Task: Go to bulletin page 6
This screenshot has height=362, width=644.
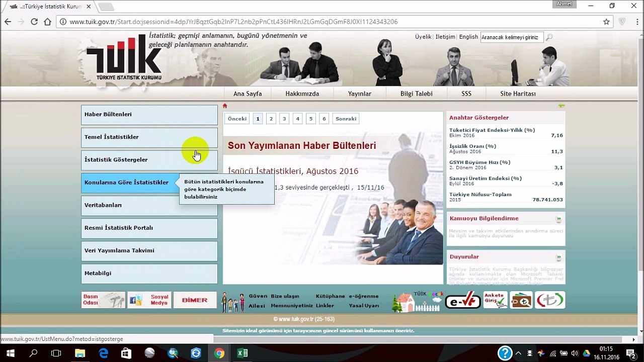Action: pyautogui.click(x=324, y=119)
